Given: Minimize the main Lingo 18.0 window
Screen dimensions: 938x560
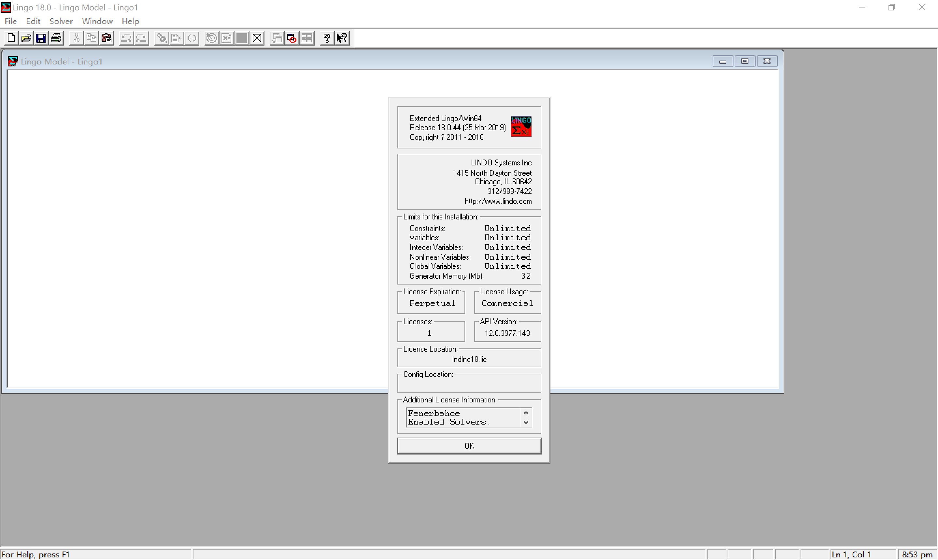Looking at the screenshot, I should click(862, 7).
